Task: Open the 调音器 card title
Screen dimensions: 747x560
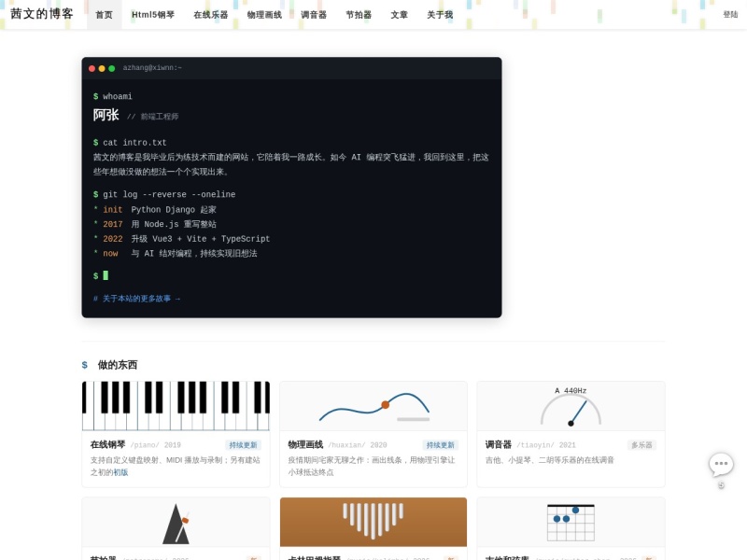Action: pos(499,444)
